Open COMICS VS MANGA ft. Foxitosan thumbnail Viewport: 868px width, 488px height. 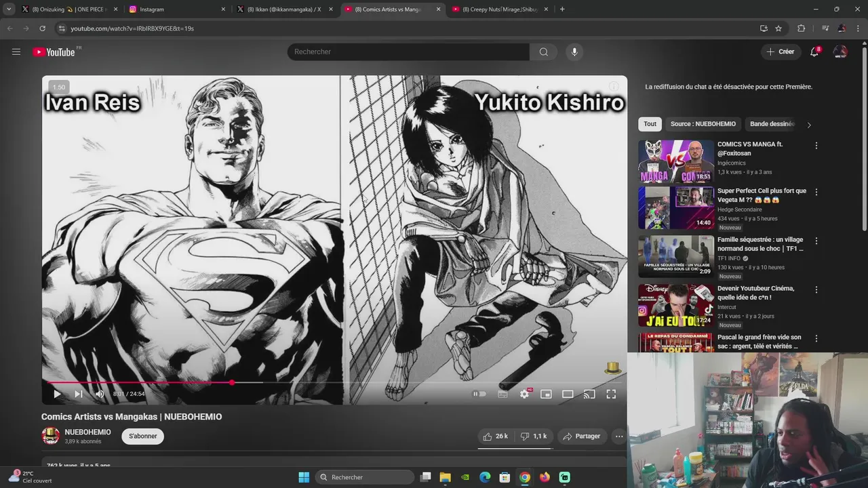pyautogui.click(x=676, y=161)
